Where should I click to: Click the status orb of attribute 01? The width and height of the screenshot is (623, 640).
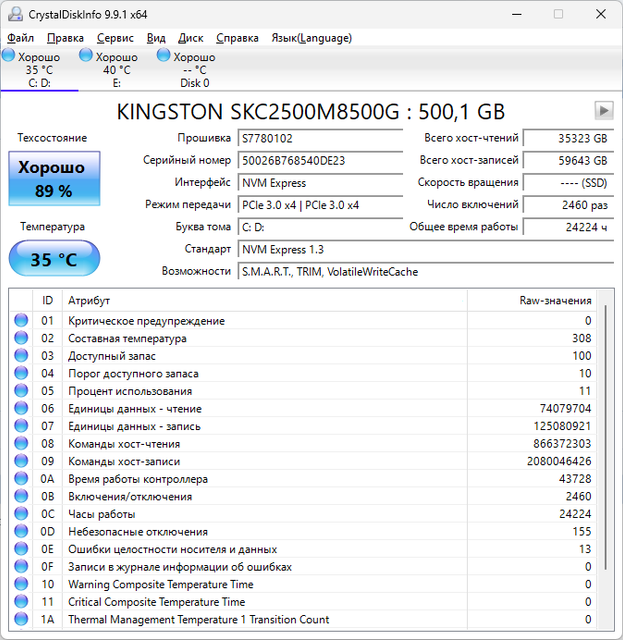(x=21, y=320)
